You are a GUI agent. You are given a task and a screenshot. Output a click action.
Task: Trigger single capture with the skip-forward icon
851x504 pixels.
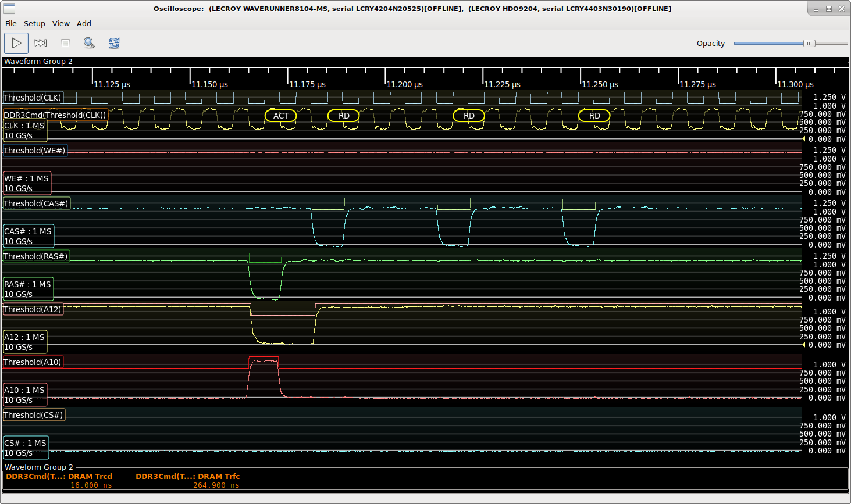pos(41,43)
